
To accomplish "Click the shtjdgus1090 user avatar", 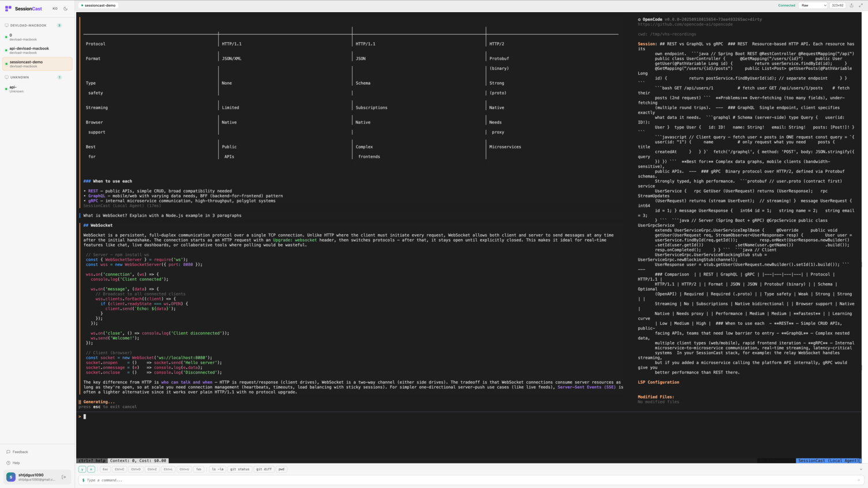I will 11,477.
